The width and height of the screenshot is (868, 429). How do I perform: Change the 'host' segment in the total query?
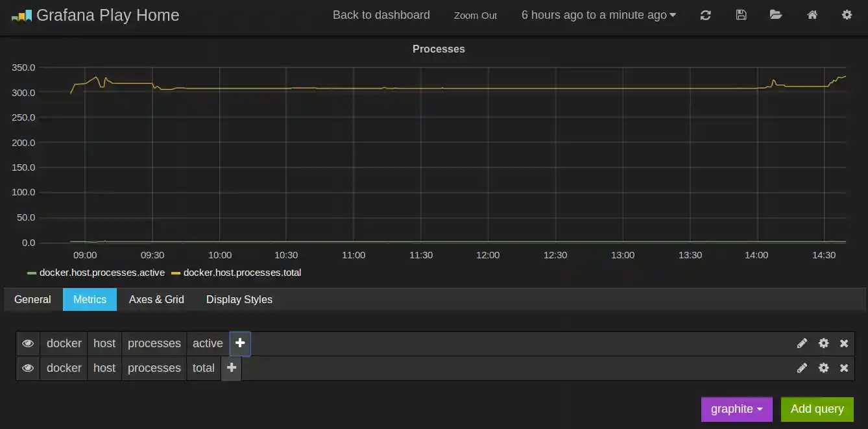(104, 368)
